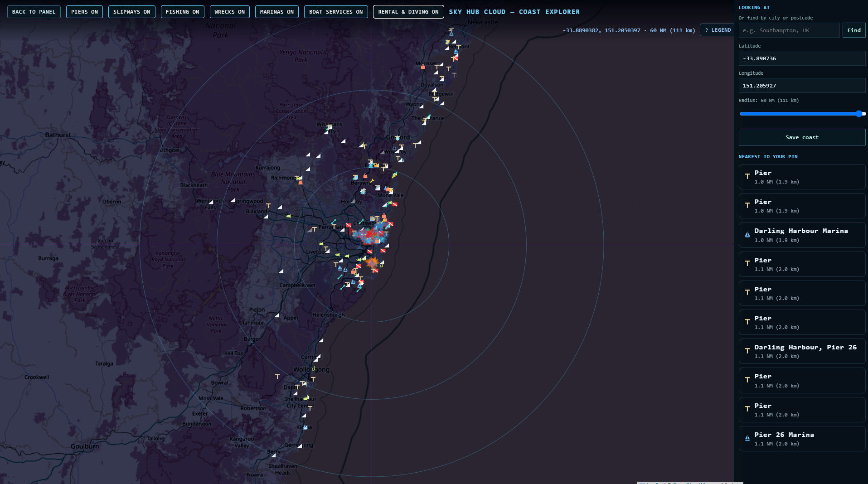Click the slipway triangle marker at Berry
868x484 pixels.
(273, 455)
